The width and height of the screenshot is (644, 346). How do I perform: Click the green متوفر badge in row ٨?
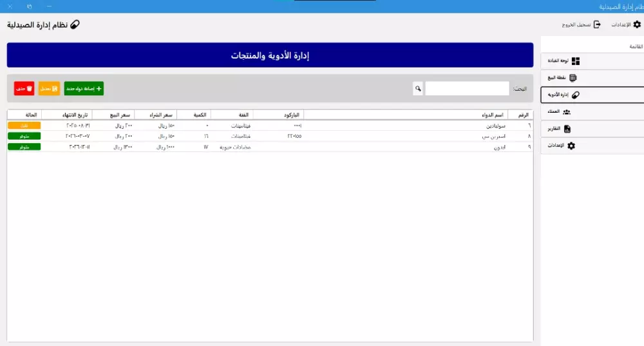(24, 136)
